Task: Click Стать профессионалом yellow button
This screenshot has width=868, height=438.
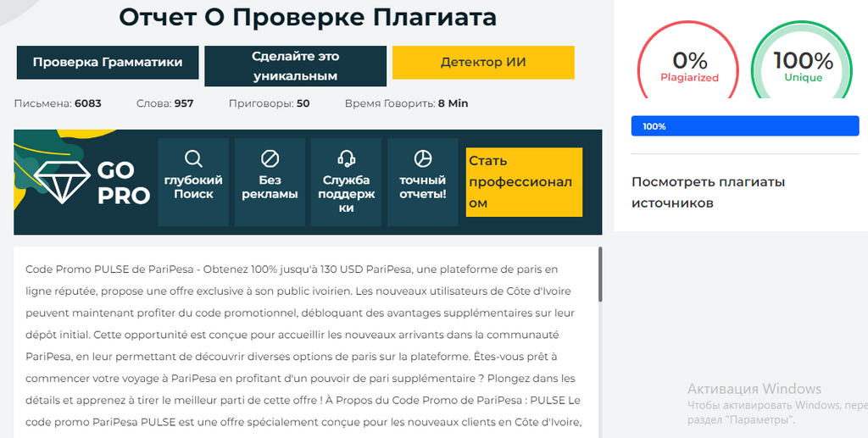Action: (524, 182)
